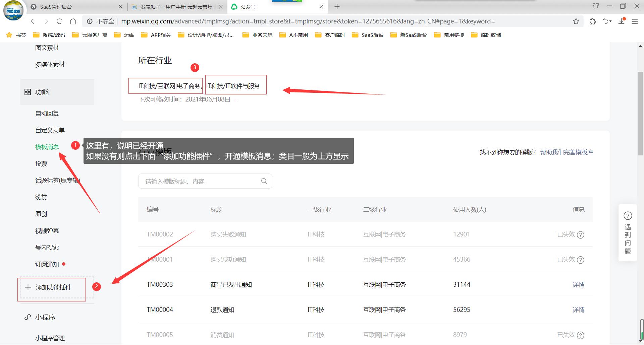The image size is (644, 345).
Task: Open 图文素材 in sidebar
Action: click(x=47, y=48)
